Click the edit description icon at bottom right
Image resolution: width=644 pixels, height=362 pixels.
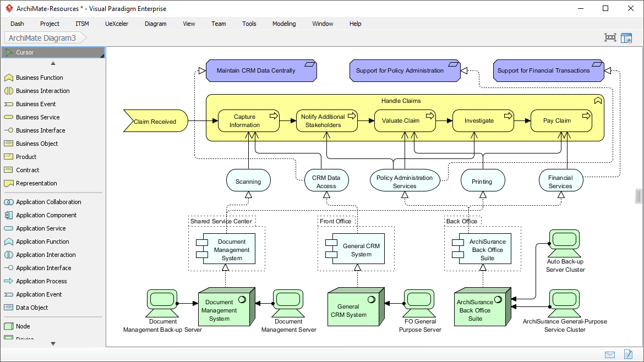click(x=628, y=354)
